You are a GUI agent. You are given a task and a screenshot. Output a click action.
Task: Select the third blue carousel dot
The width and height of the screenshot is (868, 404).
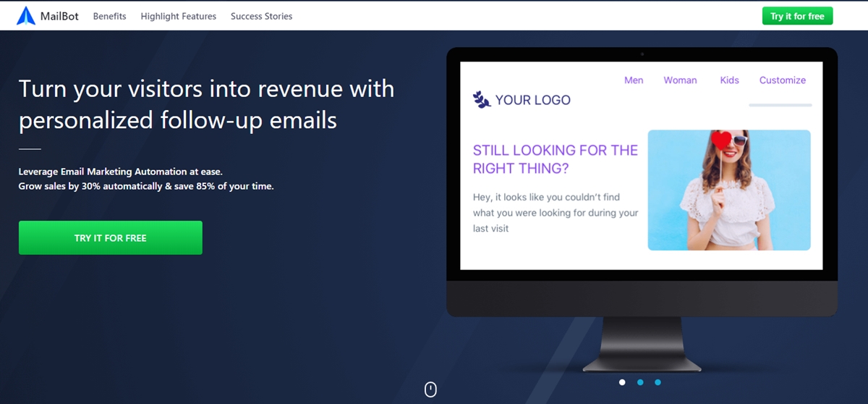click(658, 382)
